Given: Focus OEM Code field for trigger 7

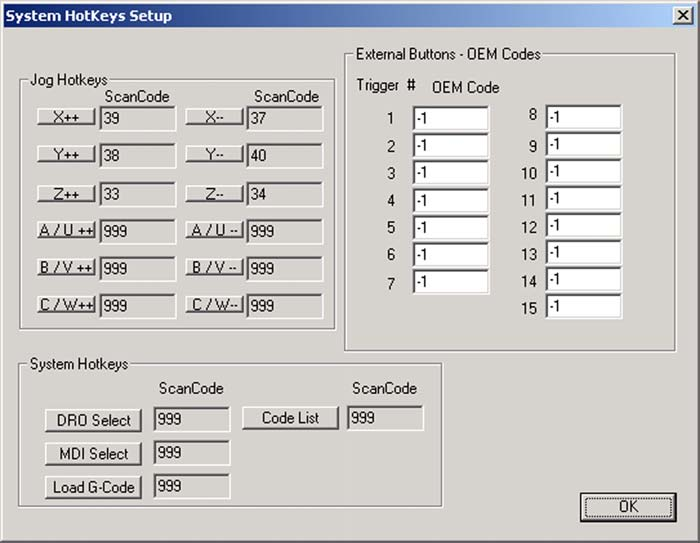Looking at the screenshot, I should click(450, 282).
